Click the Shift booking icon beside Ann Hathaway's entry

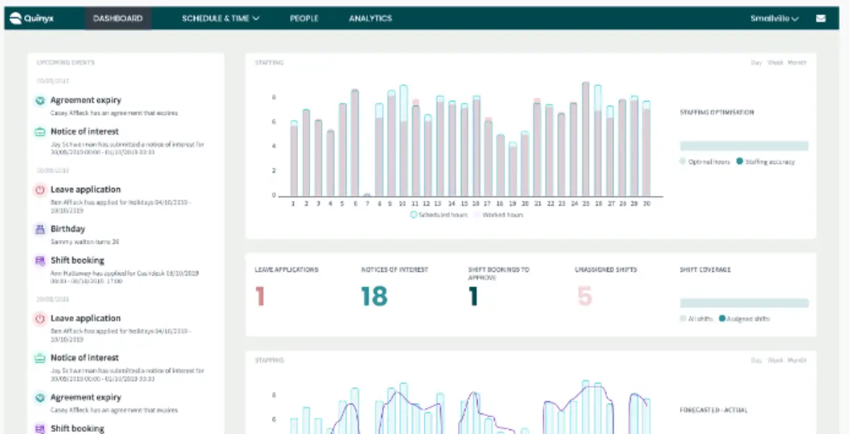tap(41, 260)
